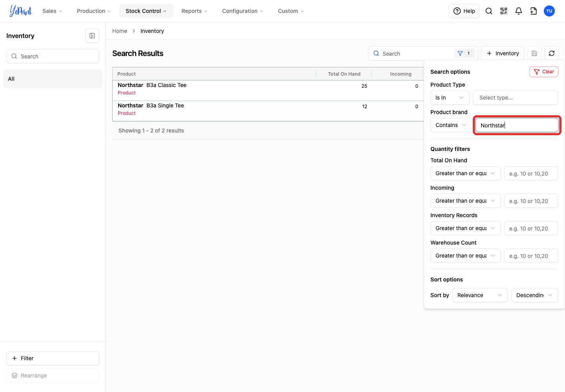Open the Product Type 'Is In' operator dropdown
The image size is (565, 392).
[x=450, y=98]
